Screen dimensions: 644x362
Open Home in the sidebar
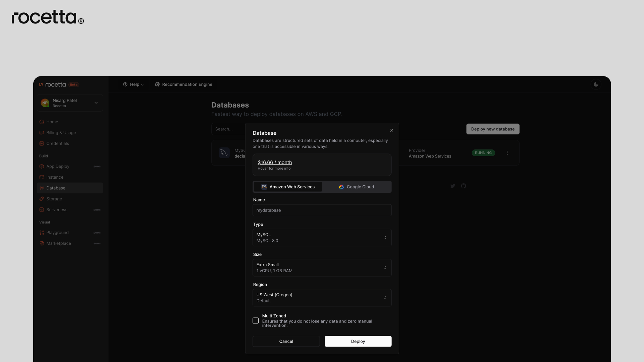click(x=70, y=122)
